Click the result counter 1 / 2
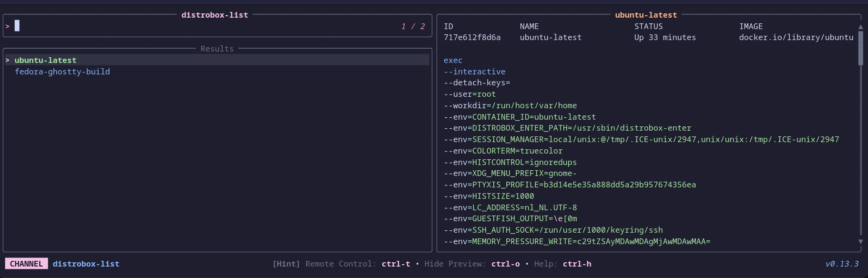Screen dimensions: 868x278 point(413,26)
